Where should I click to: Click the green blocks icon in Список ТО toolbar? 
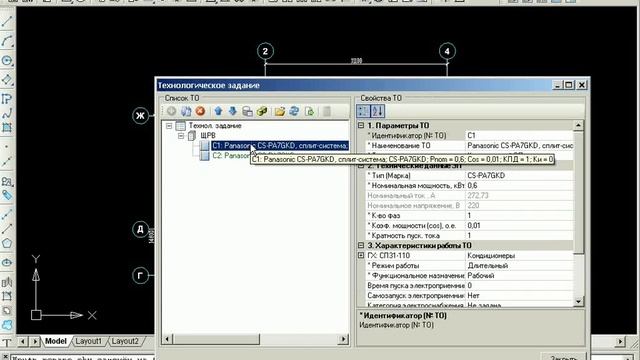click(x=262, y=111)
